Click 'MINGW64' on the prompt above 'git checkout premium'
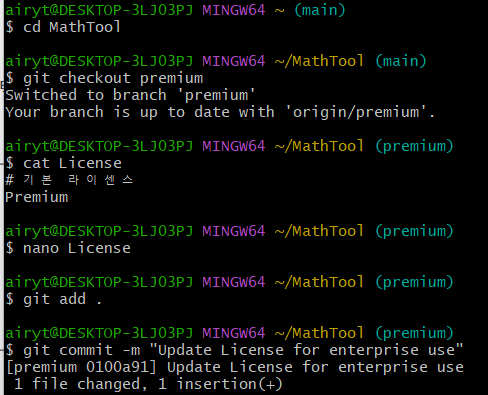 [234, 61]
